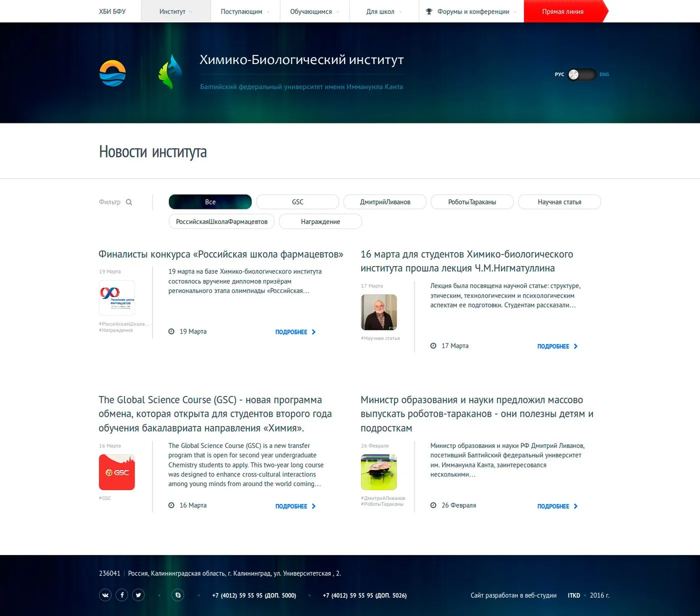Open the ХБИ БФУ home menu item
This screenshot has width=700, height=616.
tap(112, 11)
